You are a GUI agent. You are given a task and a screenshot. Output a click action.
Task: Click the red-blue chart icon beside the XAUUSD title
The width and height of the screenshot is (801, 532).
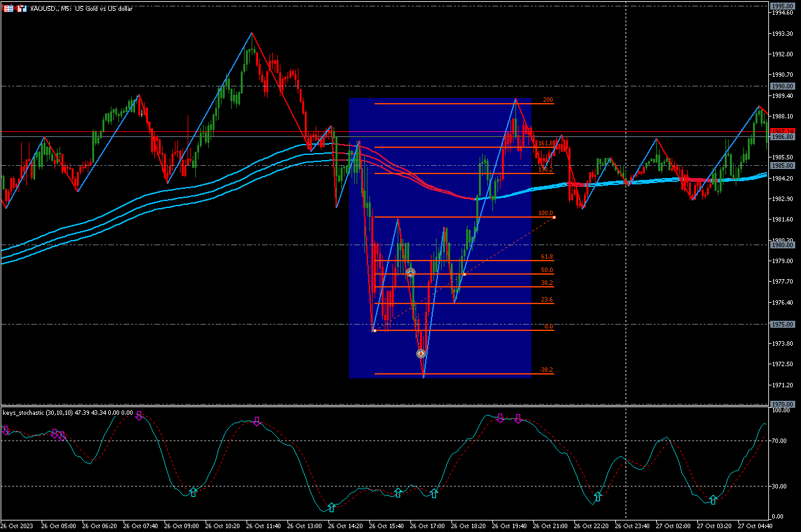20,9
